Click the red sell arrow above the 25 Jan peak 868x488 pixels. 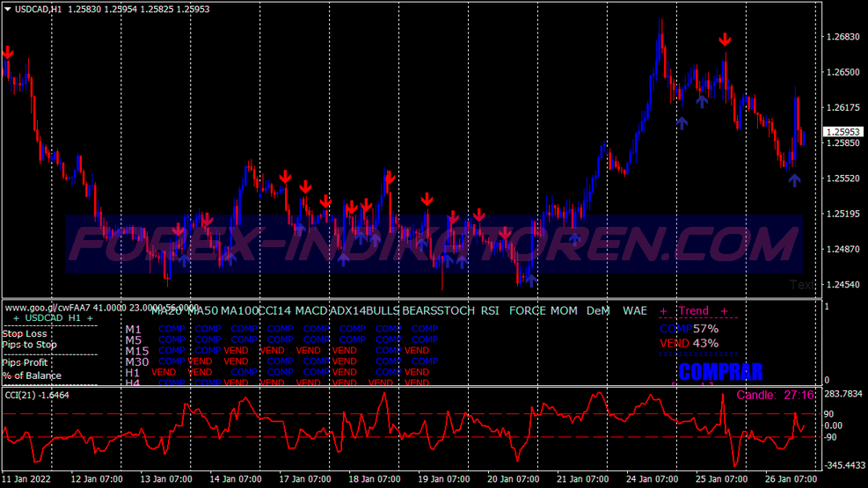[x=725, y=40]
